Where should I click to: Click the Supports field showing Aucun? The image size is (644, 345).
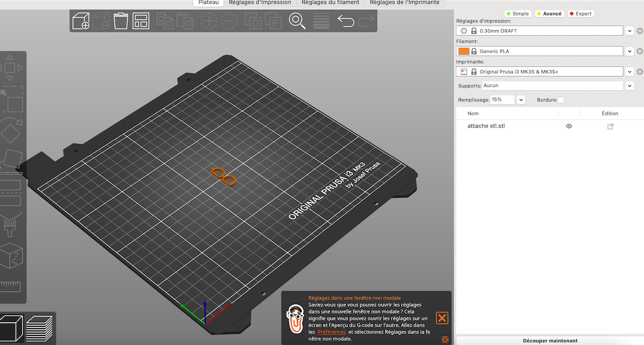pos(553,85)
